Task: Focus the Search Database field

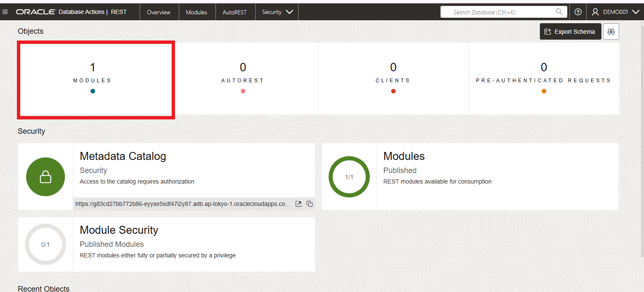Action: (503, 12)
